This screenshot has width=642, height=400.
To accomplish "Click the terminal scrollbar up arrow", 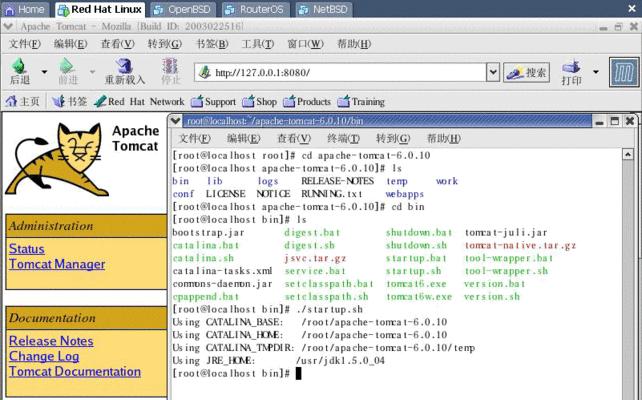I will tap(628, 154).
